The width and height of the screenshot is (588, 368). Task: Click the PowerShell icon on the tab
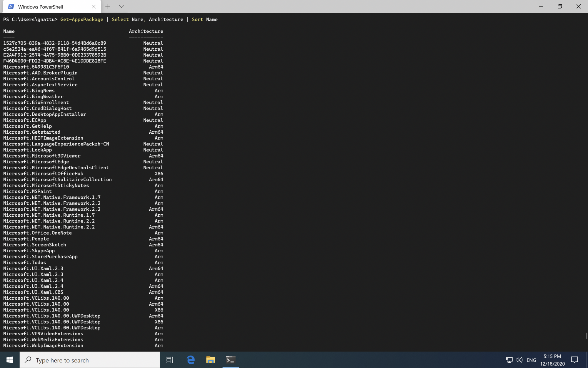11,6
